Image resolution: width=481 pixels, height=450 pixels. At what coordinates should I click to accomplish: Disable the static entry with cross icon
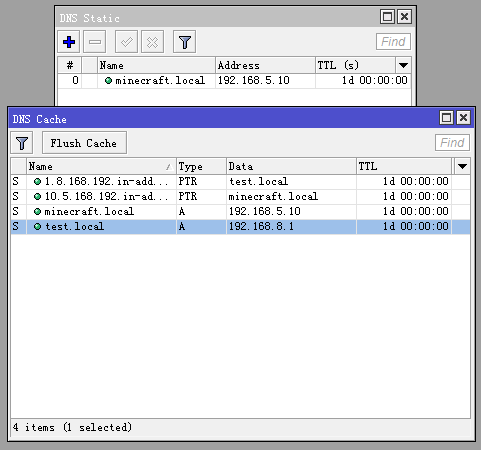[152, 42]
